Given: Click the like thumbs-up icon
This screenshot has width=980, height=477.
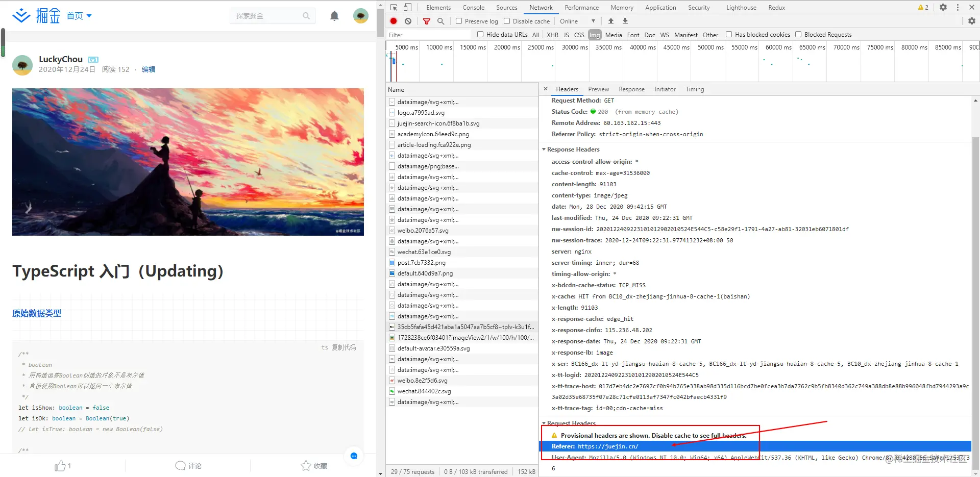Looking at the screenshot, I should [x=60, y=466].
